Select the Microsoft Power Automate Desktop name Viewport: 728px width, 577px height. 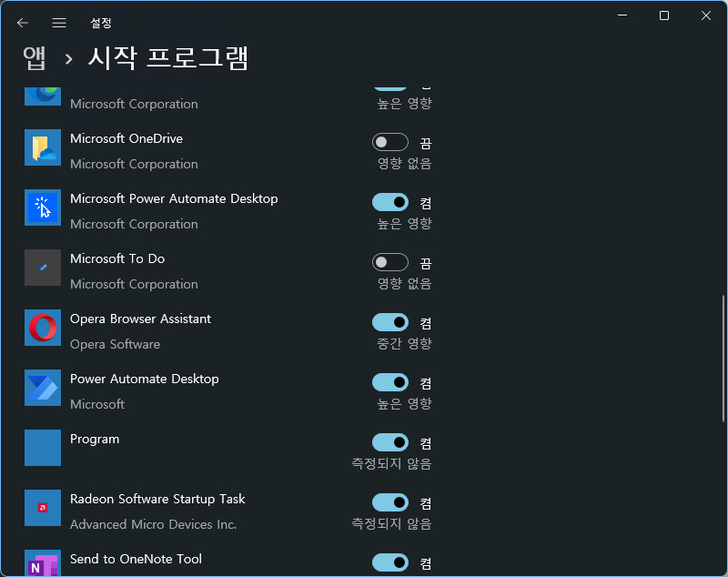[x=174, y=198]
